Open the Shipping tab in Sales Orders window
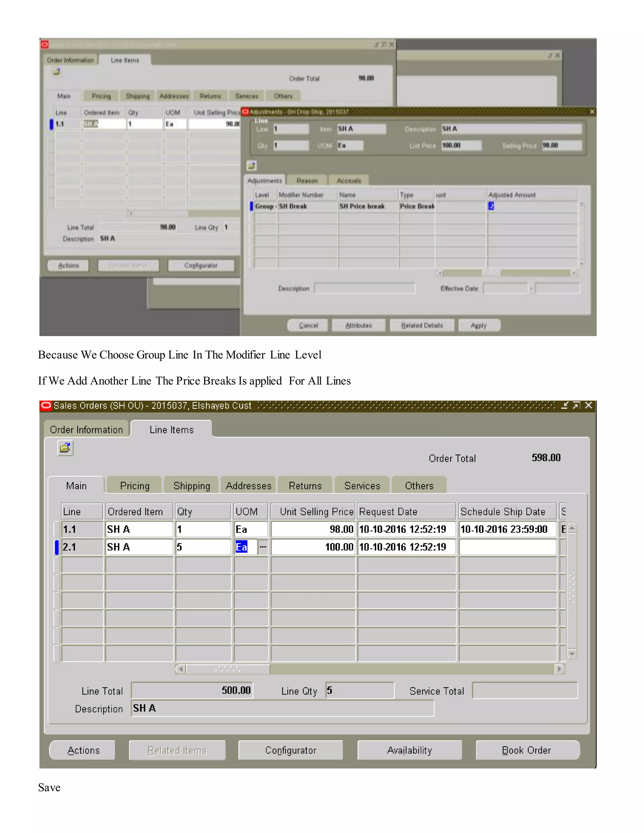The image size is (644, 833). 192,486
